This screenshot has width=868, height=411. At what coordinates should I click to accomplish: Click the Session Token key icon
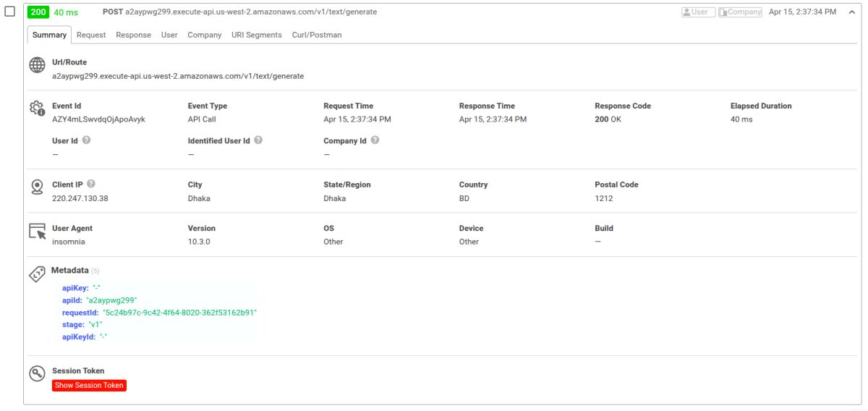pos(37,374)
